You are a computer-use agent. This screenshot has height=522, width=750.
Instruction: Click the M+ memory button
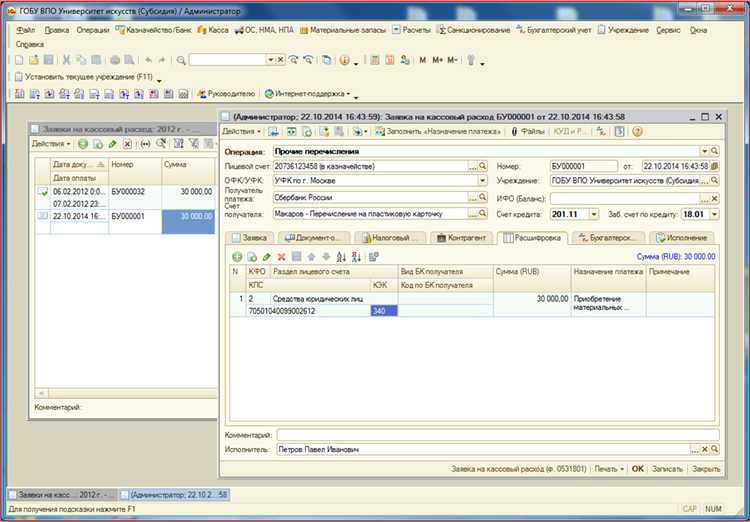[x=437, y=60]
